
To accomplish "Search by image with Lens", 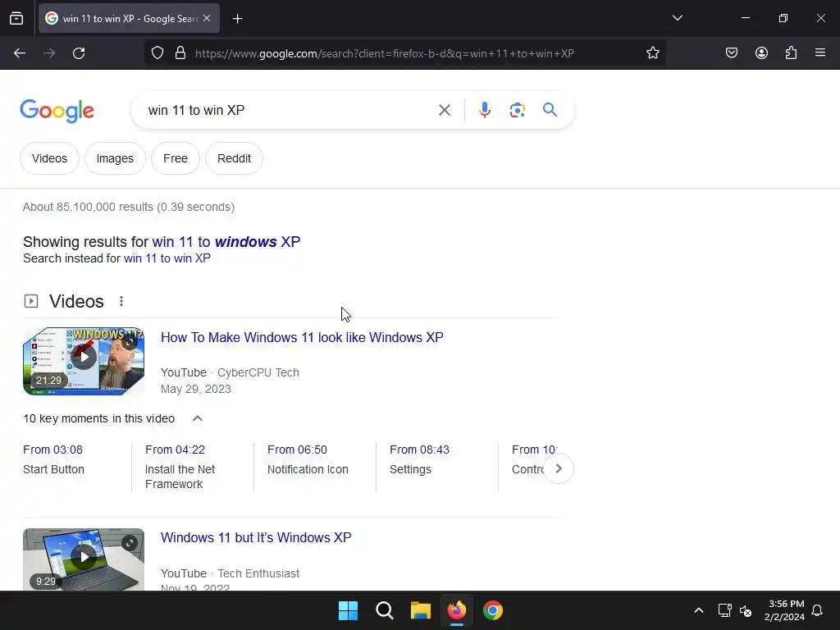I will coord(517,111).
